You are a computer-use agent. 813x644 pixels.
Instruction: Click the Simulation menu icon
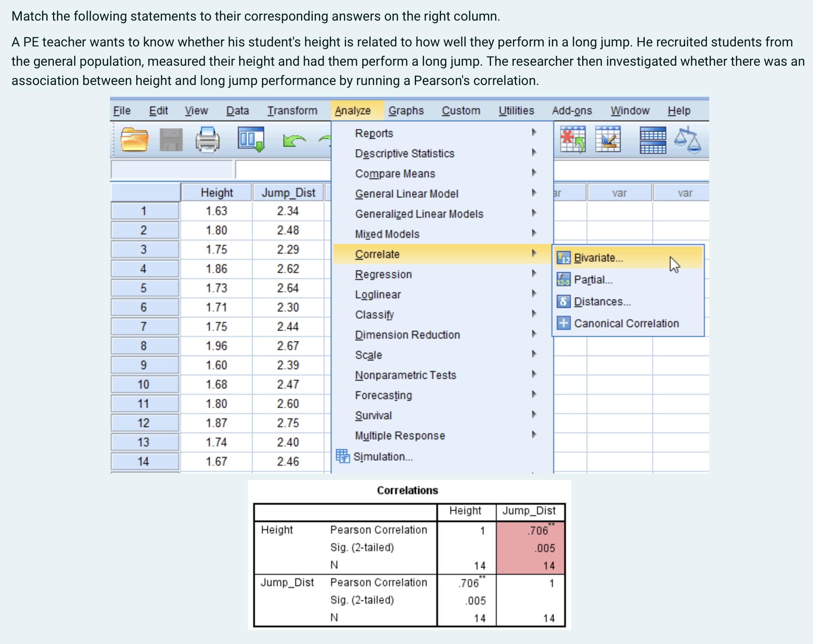pyautogui.click(x=343, y=456)
